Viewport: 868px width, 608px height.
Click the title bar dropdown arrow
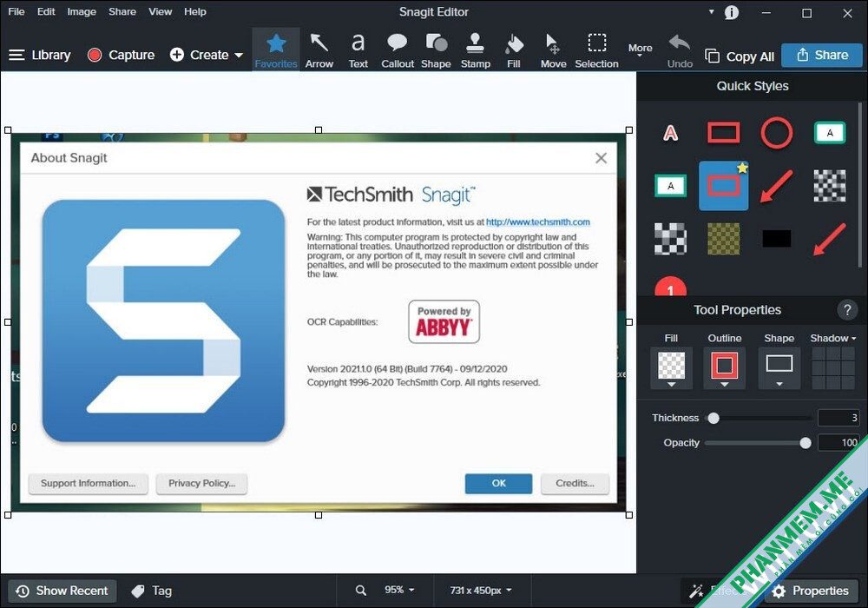pos(712,11)
